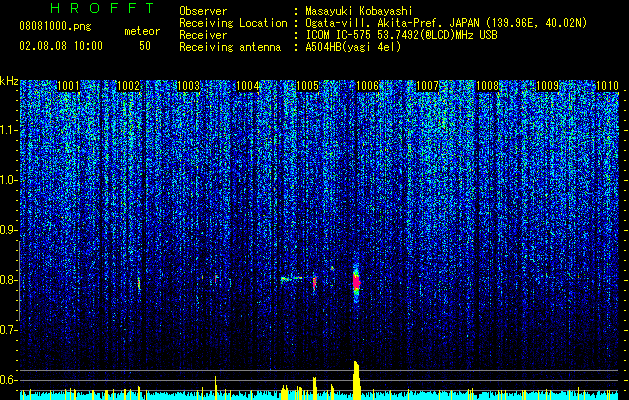Click observer name Masayuki Kobayashi
This screenshot has height=400, width=629.
point(359,11)
